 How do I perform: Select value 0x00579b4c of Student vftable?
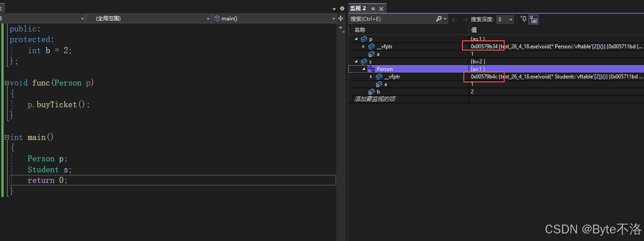[484, 77]
